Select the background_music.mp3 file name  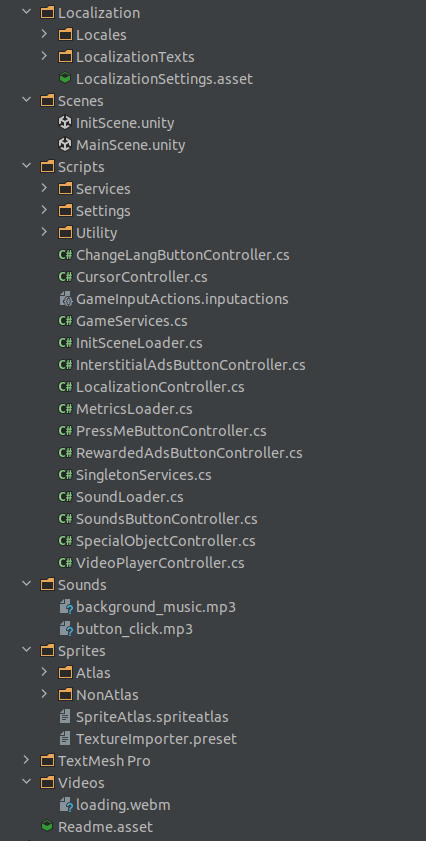[x=156, y=607]
